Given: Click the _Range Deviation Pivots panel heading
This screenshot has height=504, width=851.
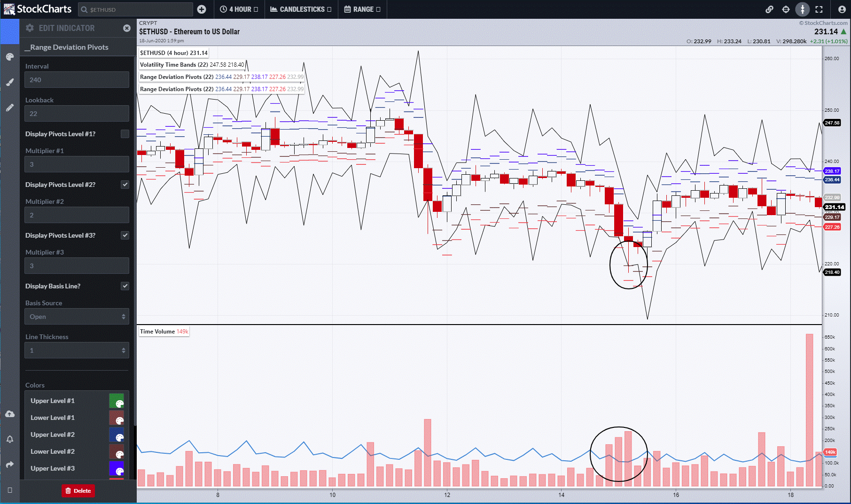Looking at the screenshot, I should (67, 47).
